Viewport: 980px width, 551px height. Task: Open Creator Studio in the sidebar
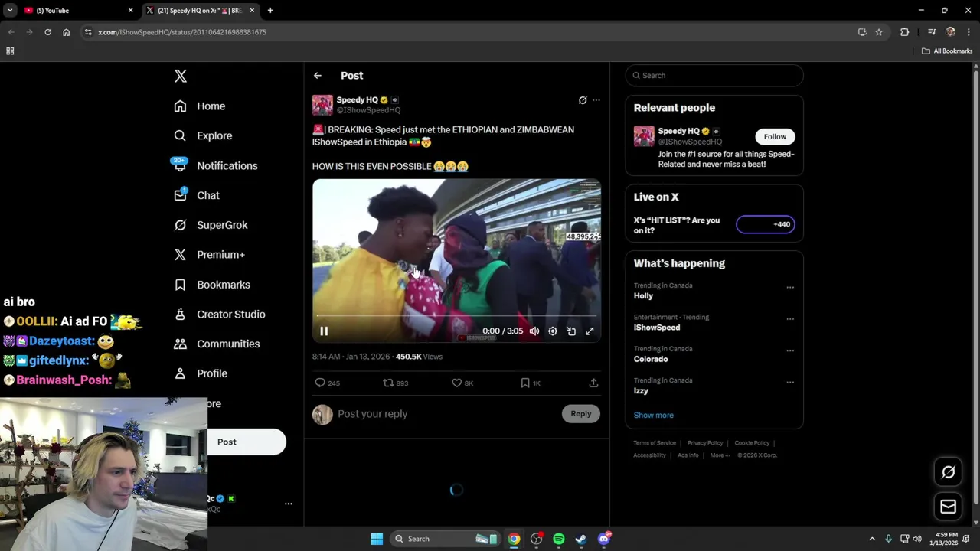click(x=220, y=315)
